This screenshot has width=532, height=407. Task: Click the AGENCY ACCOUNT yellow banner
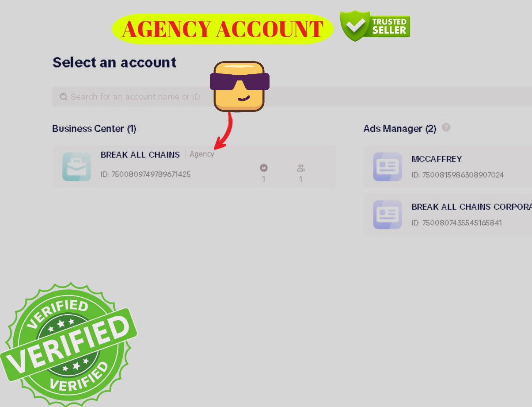(223, 29)
